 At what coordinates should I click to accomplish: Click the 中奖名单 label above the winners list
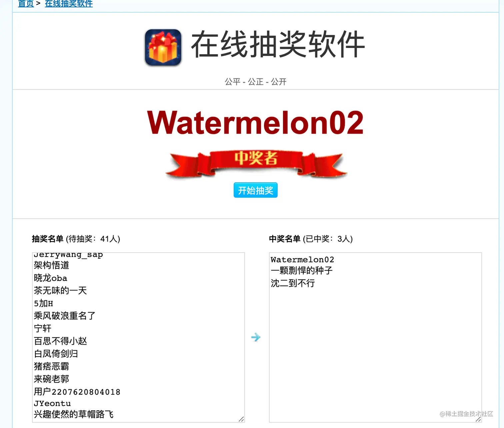pos(285,239)
